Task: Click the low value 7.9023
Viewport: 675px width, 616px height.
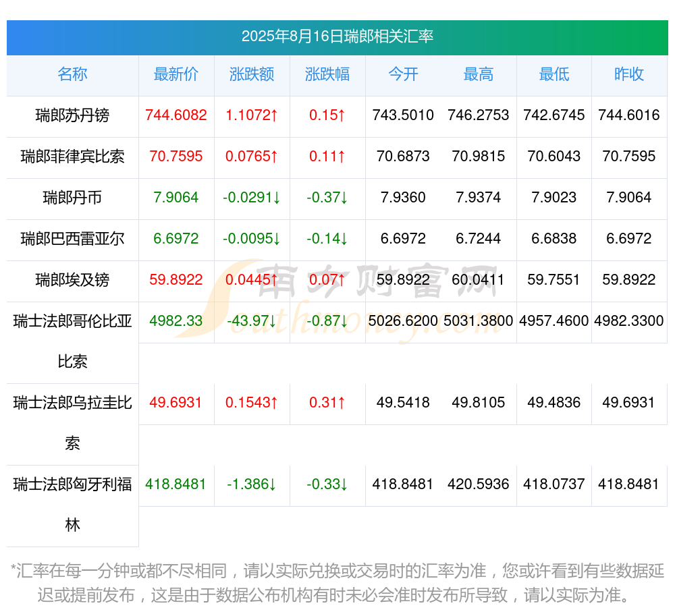Action: pyautogui.click(x=554, y=198)
